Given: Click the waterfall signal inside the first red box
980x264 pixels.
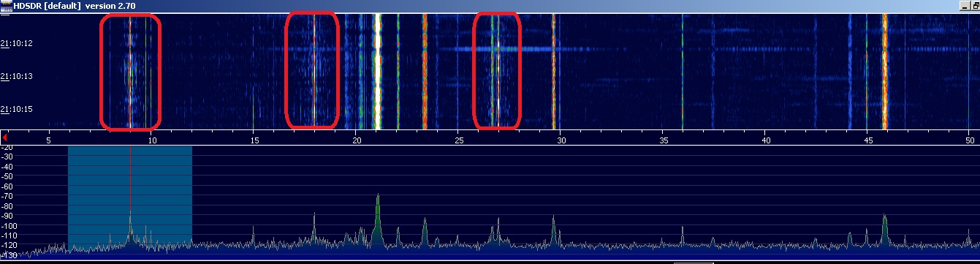Looking at the screenshot, I should (x=130, y=69).
